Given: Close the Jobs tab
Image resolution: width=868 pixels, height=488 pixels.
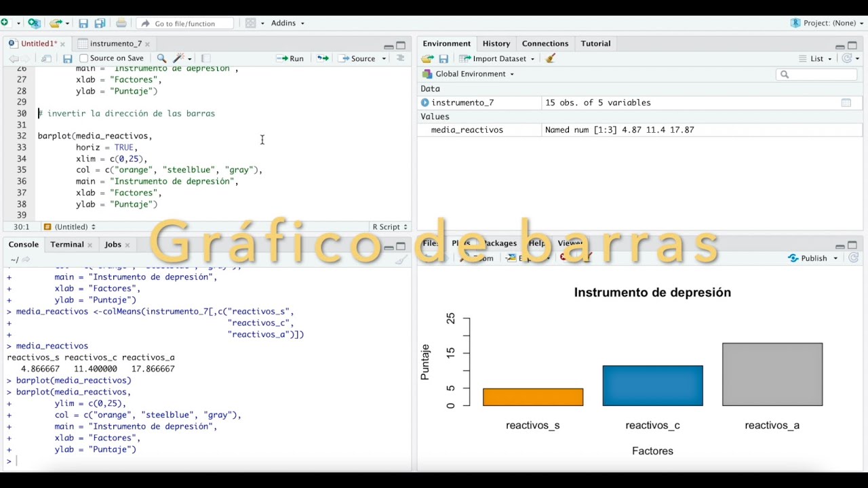Looking at the screenshot, I should click(x=127, y=245).
